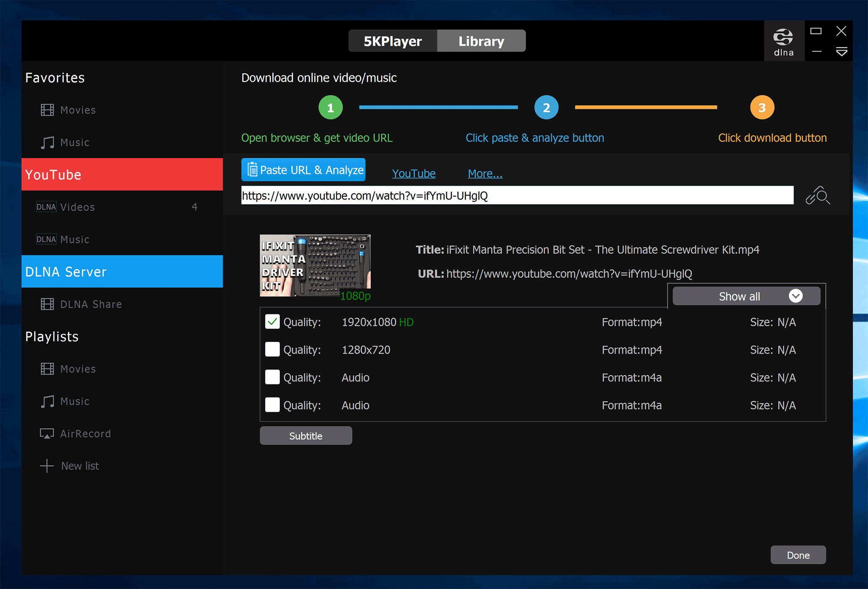Click the chevron arrow in Show all
The image size is (868, 589).
(x=796, y=296)
